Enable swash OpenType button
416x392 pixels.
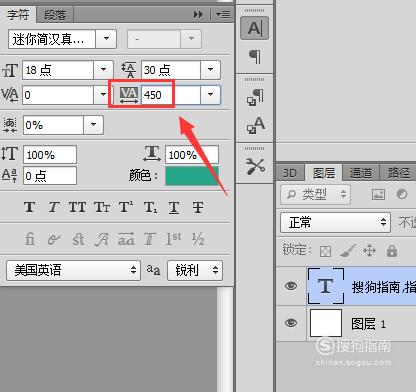[x=102, y=239]
